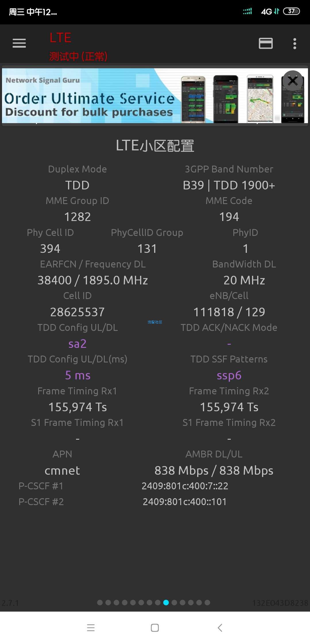Tap the Order Ultimate Service banner
The image size is (310, 644).
point(155,96)
